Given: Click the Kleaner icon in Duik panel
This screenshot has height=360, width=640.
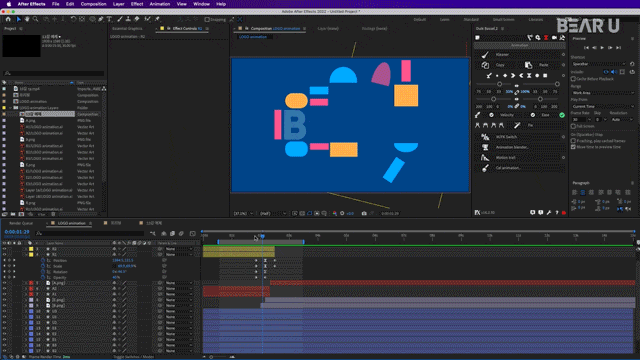Looking at the screenshot, I should [485, 54].
